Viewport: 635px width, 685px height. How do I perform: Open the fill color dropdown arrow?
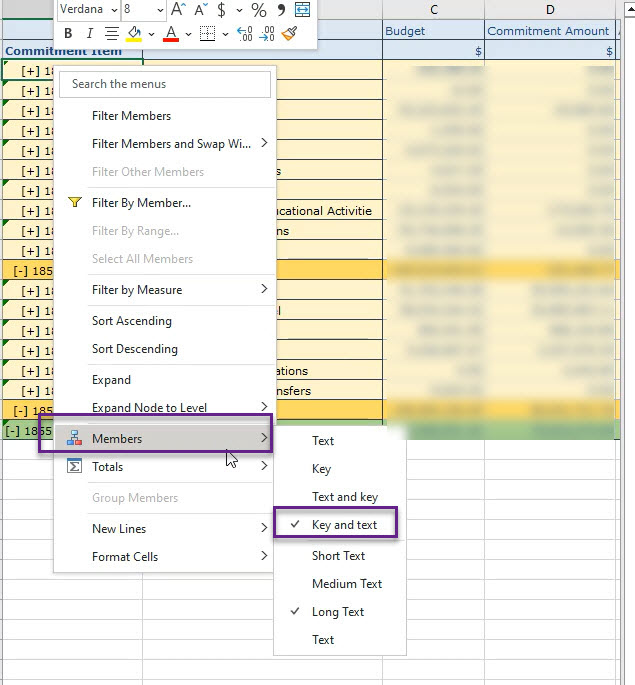(151, 34)
